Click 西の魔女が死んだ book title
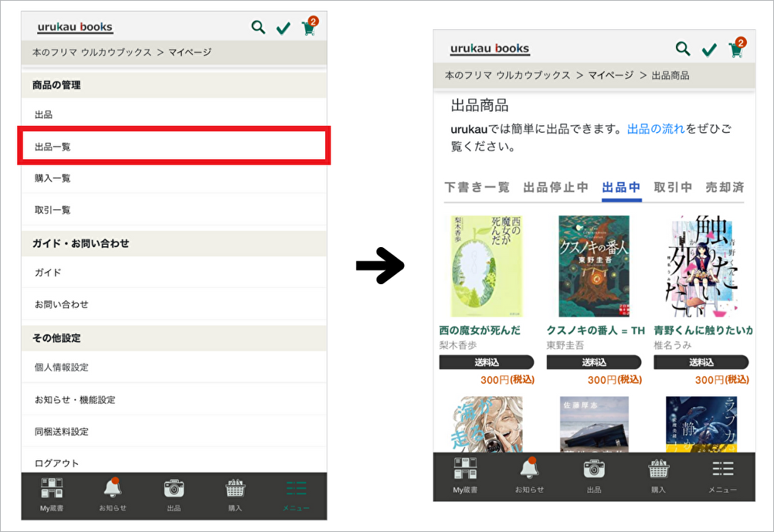The width and height of the screenshot is (774, 532). pos(480,330)
